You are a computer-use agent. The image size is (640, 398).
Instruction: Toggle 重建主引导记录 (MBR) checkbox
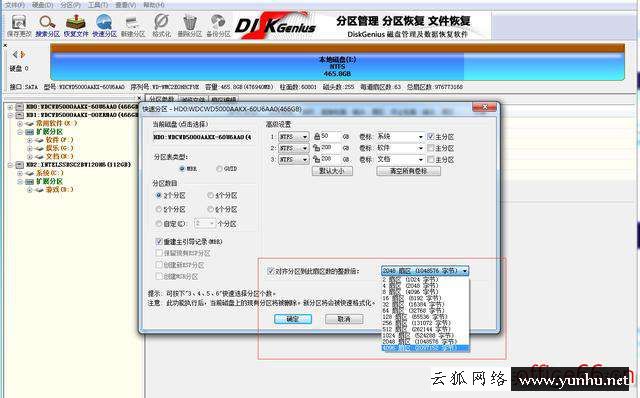pyautogui.click(x=159, y=242)
